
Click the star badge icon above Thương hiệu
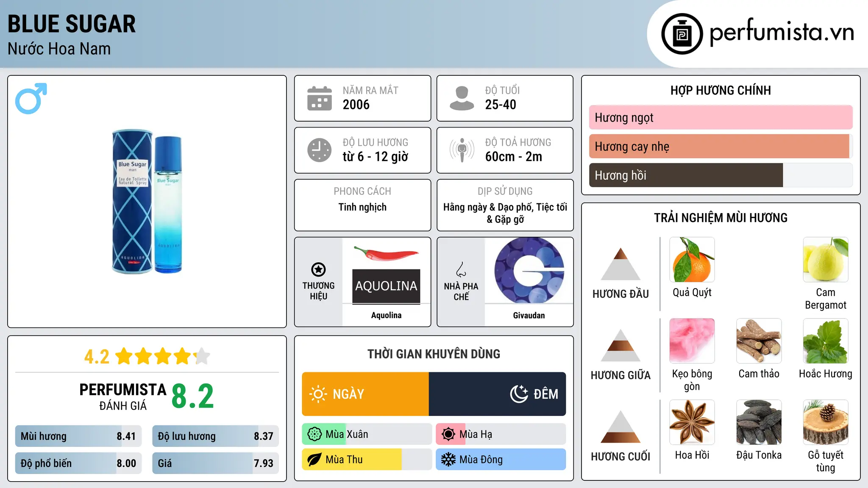[318, 269]
